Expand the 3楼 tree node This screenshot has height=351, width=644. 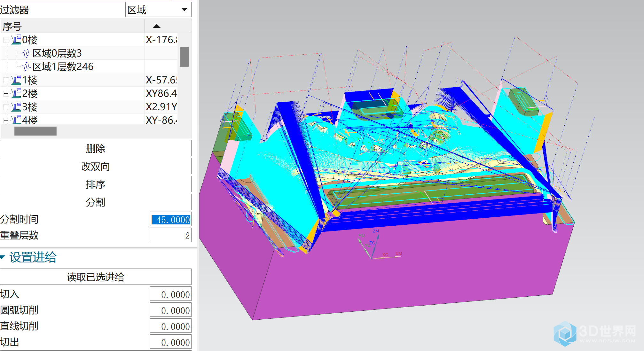coord(6,107)
